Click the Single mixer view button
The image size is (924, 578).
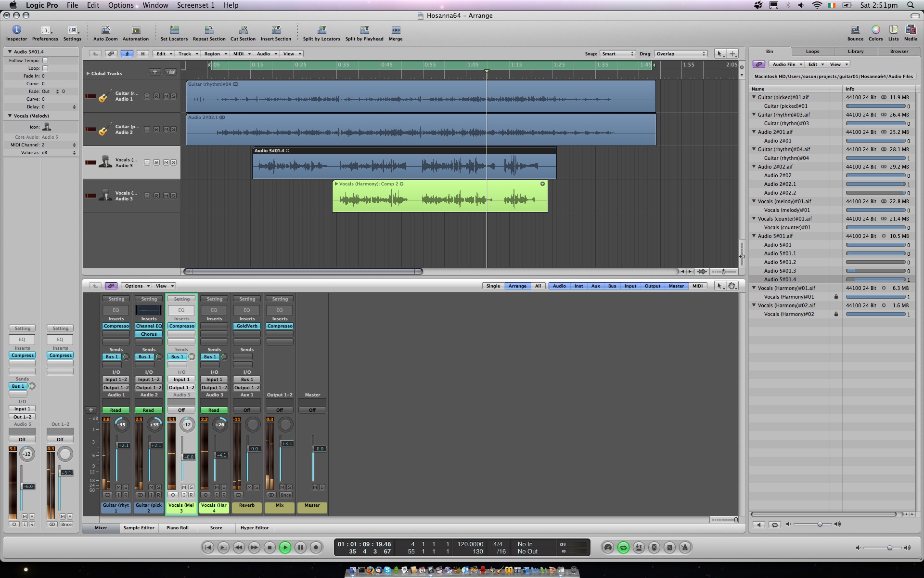click(x=493, y=286)
